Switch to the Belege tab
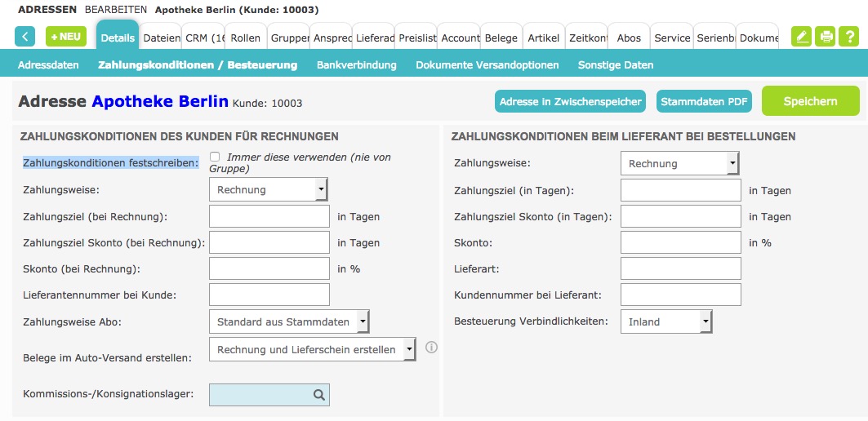This screenshot has width=868, height=421. pos(501,38)
